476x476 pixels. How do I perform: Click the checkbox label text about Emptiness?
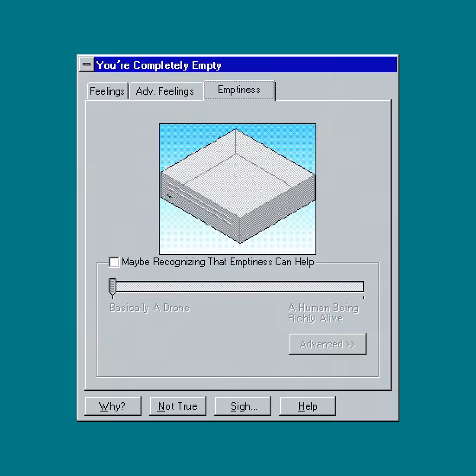pyautogui.click(x=218, y=262)
